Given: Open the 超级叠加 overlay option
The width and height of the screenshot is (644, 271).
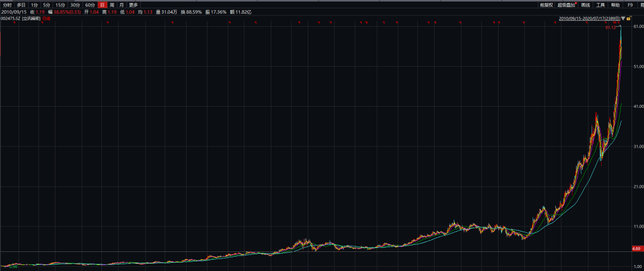Looking at the screenshot, I should 567,5.
